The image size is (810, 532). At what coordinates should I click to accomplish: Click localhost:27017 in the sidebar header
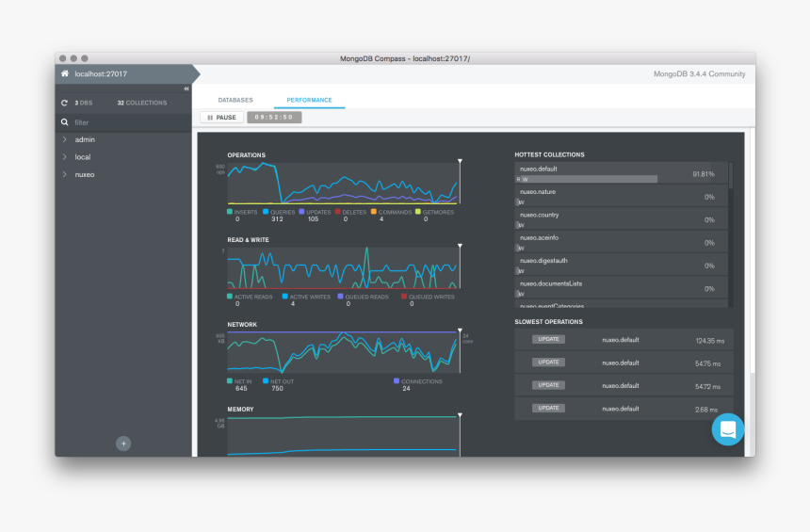click(101, 73)
